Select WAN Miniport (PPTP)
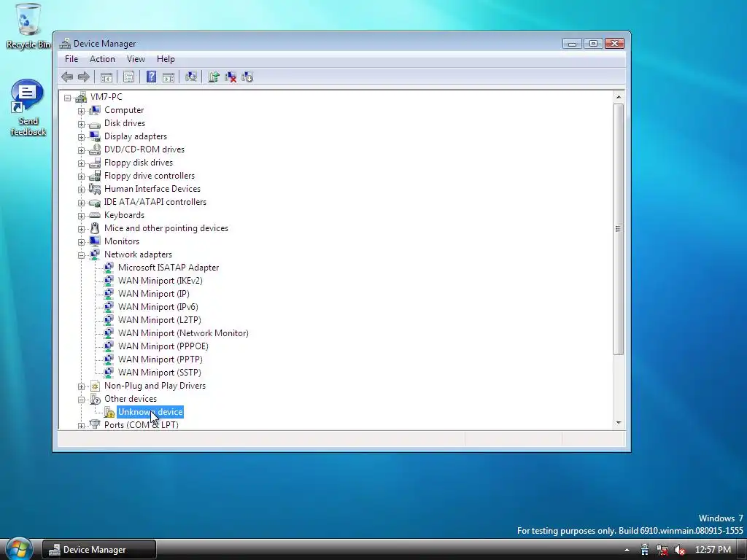The width and height of the screenshot is (747, 560). pos(160,359)
